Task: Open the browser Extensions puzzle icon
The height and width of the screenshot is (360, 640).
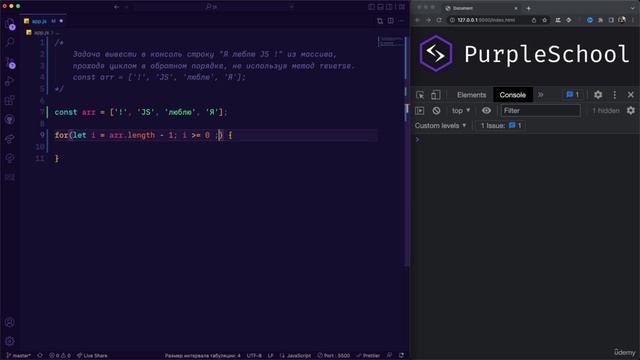Action: [600, 20]
